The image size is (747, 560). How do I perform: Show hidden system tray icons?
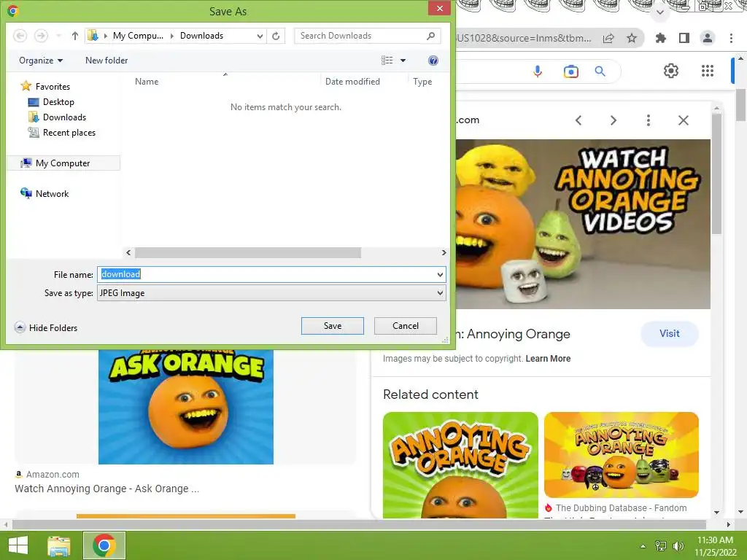(x=643, y=546)
